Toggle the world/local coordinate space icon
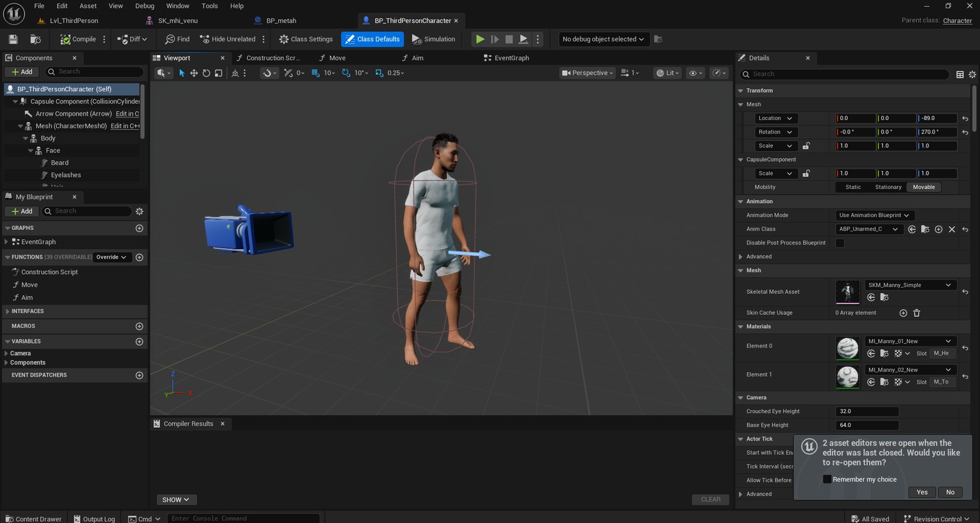 point(235,73)
